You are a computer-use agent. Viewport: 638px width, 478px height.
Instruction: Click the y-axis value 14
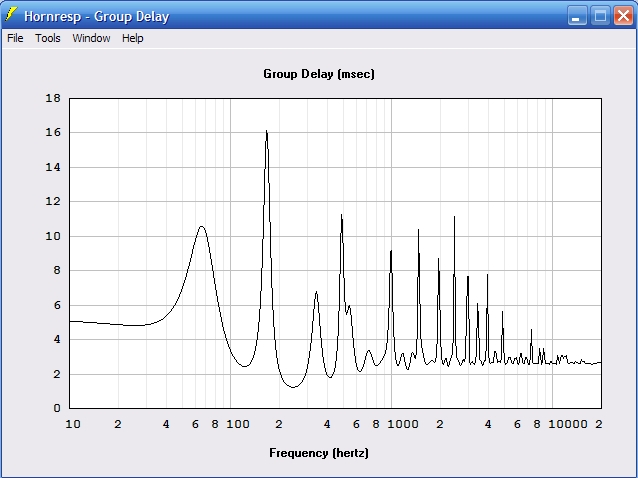[x=53, y=167]
